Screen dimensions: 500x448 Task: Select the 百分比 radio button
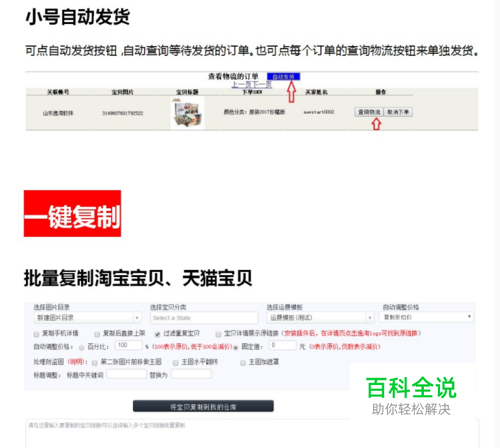pos(82,348)
